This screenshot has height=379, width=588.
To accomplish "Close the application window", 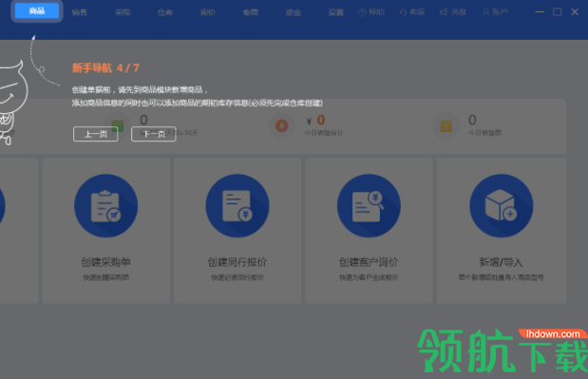I will [x=575, y=12].
